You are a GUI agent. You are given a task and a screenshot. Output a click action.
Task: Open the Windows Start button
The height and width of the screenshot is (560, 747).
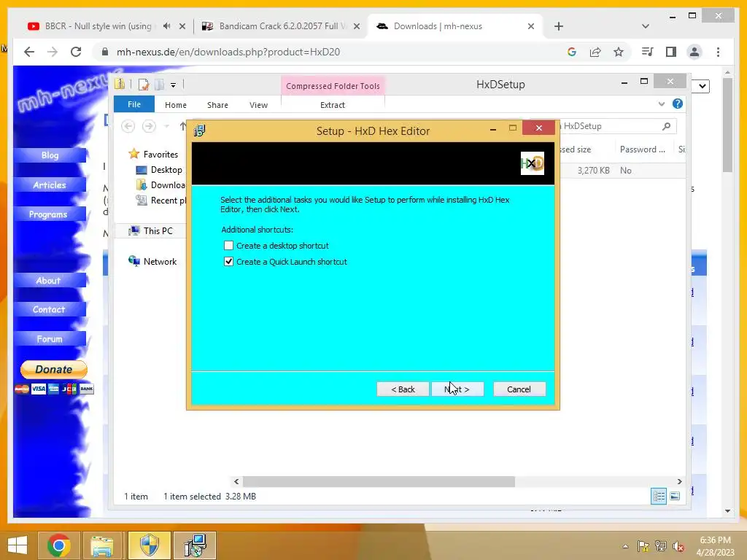pos(18,545)
